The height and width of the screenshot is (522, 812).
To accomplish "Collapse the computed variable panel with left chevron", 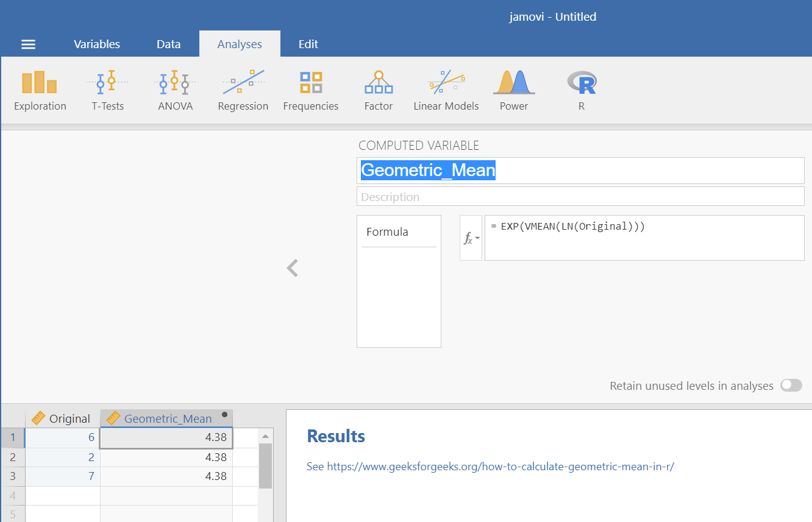I will [x=293, y=268].
